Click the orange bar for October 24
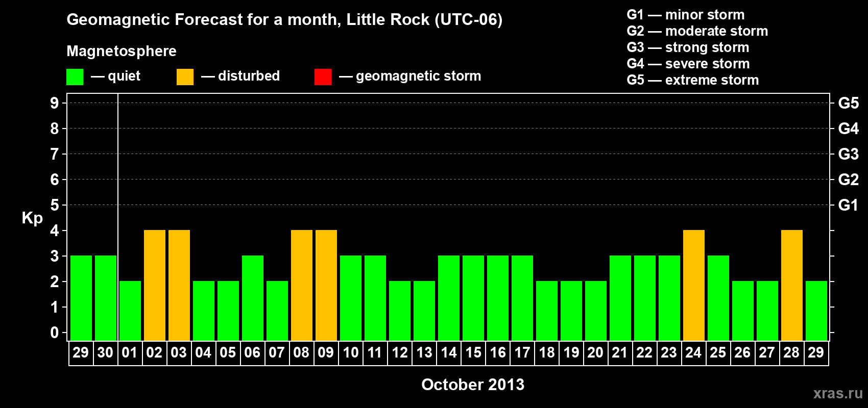 [x=694, y=286]
